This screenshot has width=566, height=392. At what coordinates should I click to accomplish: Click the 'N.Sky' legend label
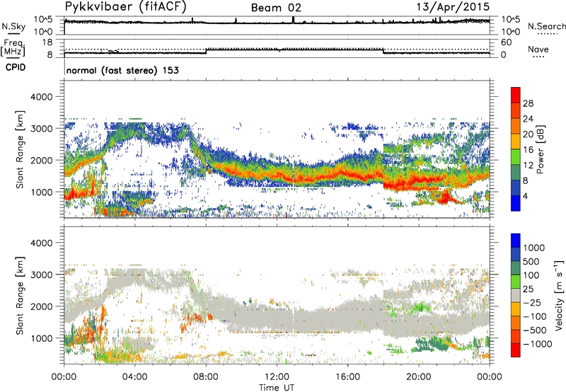pyautogui.click(x=13, y=26)
